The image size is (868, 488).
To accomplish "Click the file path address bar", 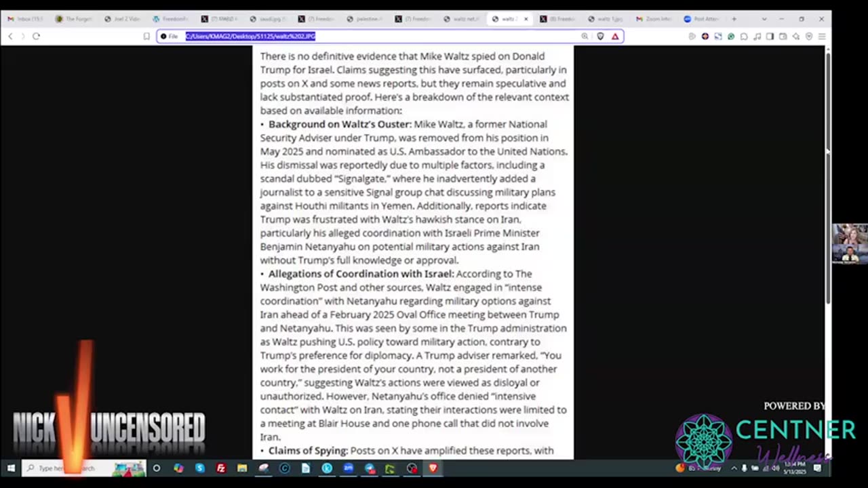I will [x=390, y=36].
